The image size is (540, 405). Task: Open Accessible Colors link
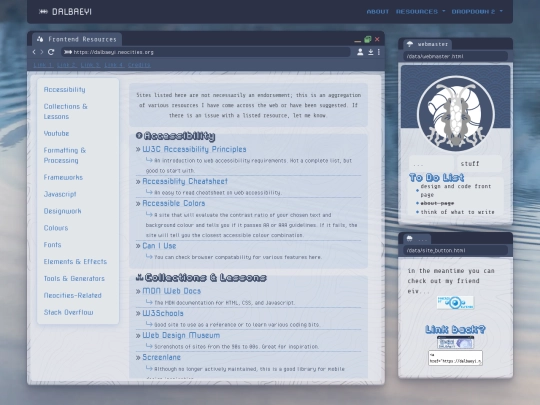(174, 203)
